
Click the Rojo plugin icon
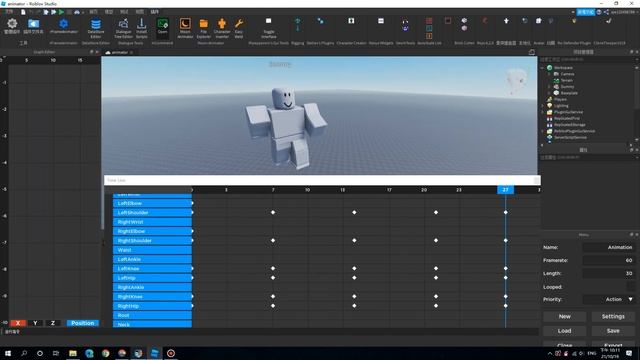coord(485,20)
